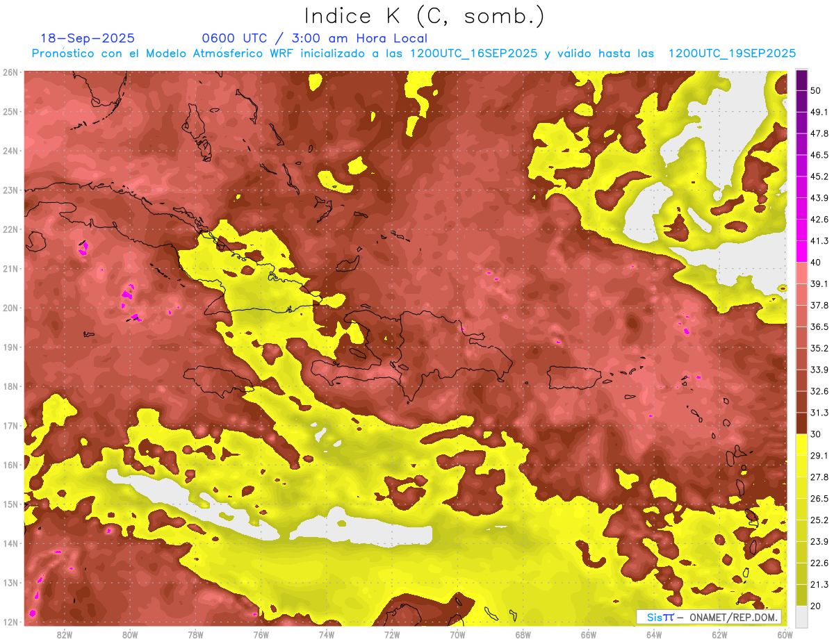Click the latitude label "26N"
The height and width of the screenshot is (644, 834).
(x=10, y=72)
